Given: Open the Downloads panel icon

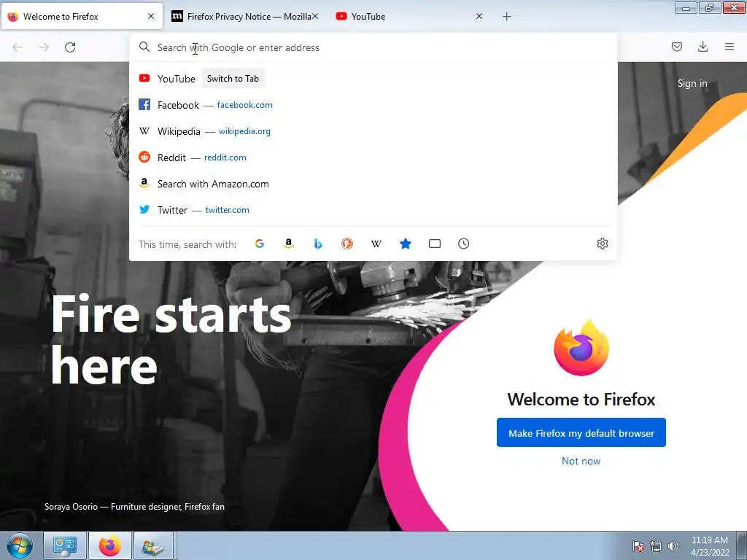Looking at the screenshot, I should coord(703,47).
